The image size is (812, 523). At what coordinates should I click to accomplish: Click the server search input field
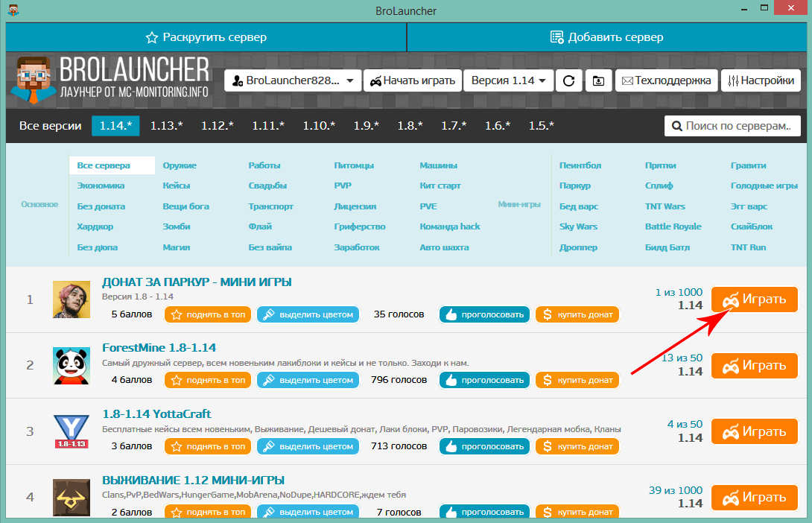point(732,126)
